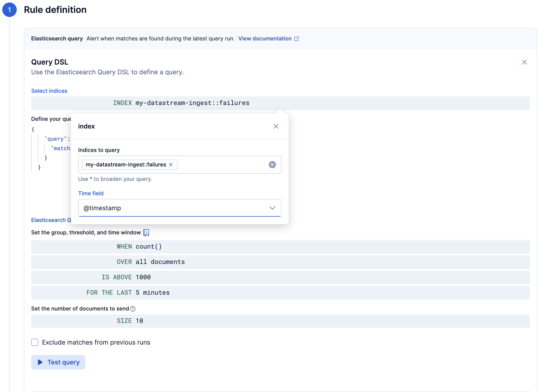Click the info icon beside the threshold settings label
The height and width of the screenshot is (392, 547).
coord(146,232)
